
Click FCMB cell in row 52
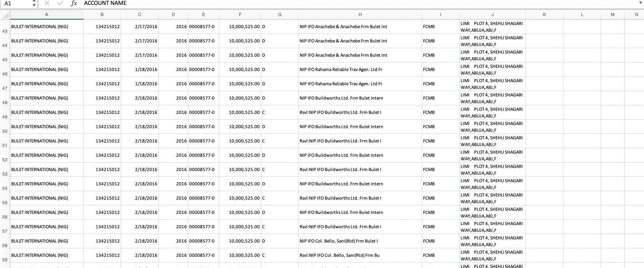coord(429,155)
